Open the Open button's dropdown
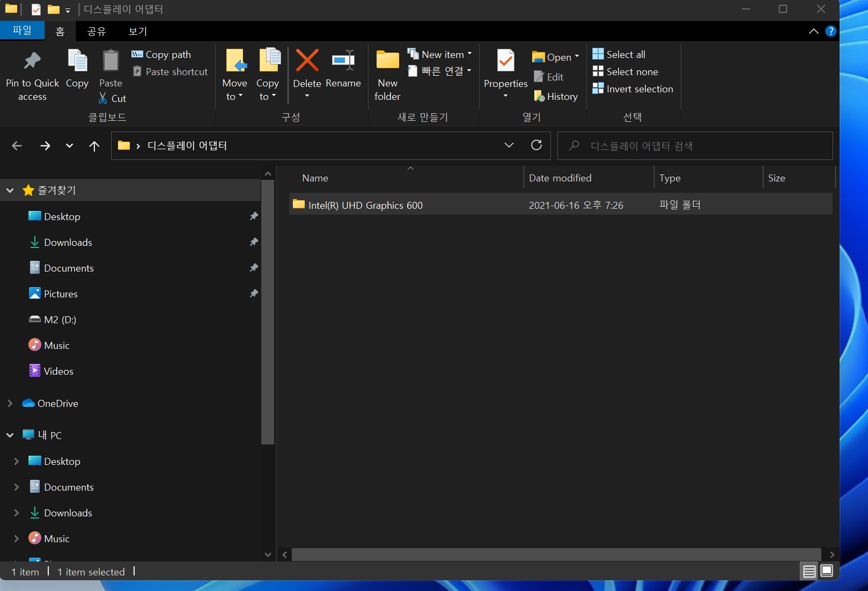Image resolution: width=868 pixels, height=591 pixels. click(x=577, y=56)
